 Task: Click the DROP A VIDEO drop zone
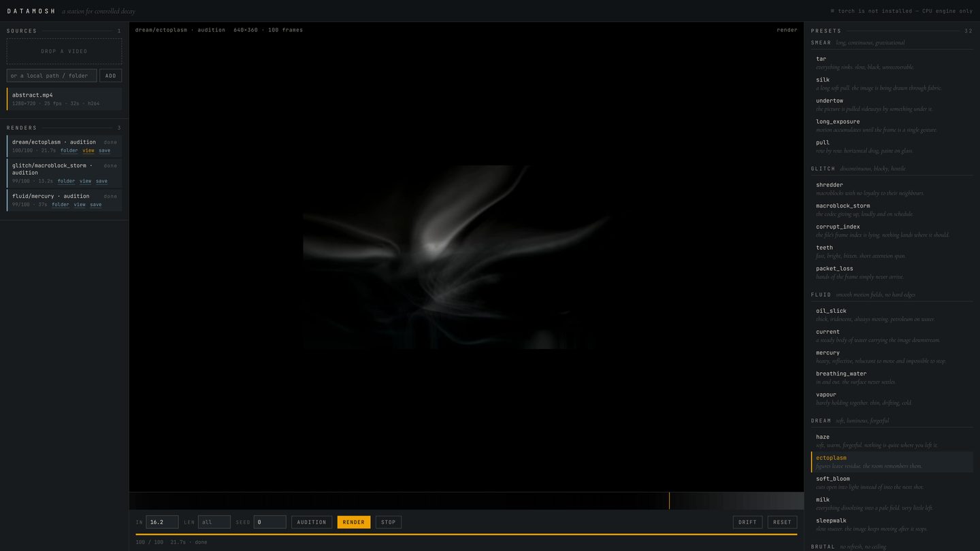click(65, 51)
